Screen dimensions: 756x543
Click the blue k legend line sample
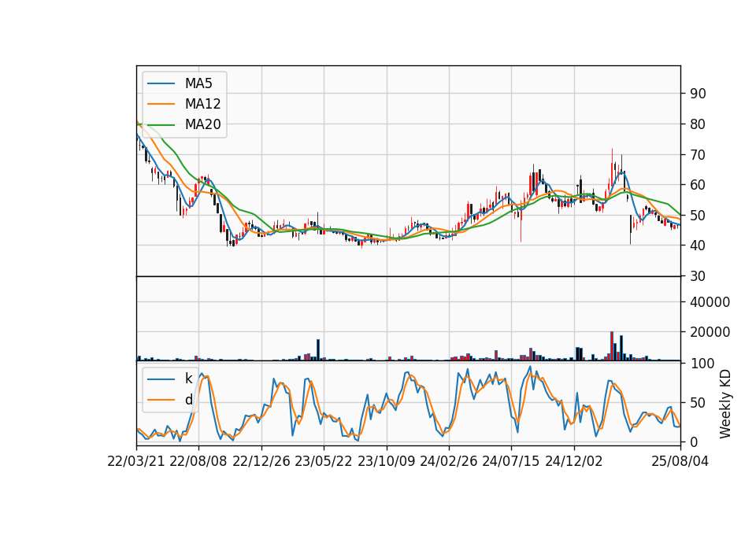tap(161, 379)
